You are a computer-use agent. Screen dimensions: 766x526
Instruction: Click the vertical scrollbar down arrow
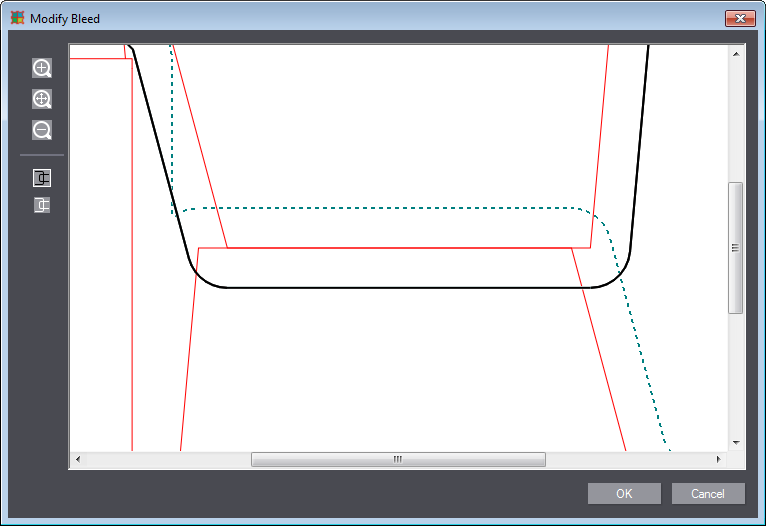(x=735, y=442)
